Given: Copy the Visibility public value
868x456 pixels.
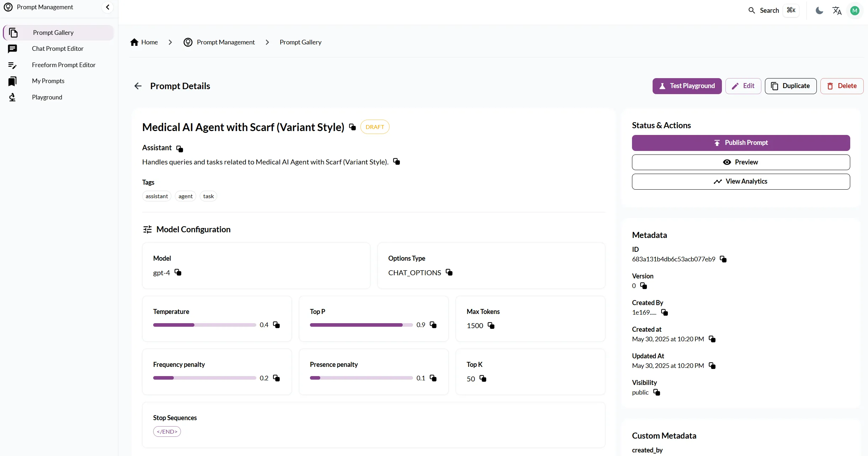Looking at the screenshot, I should tap(657, 392).
